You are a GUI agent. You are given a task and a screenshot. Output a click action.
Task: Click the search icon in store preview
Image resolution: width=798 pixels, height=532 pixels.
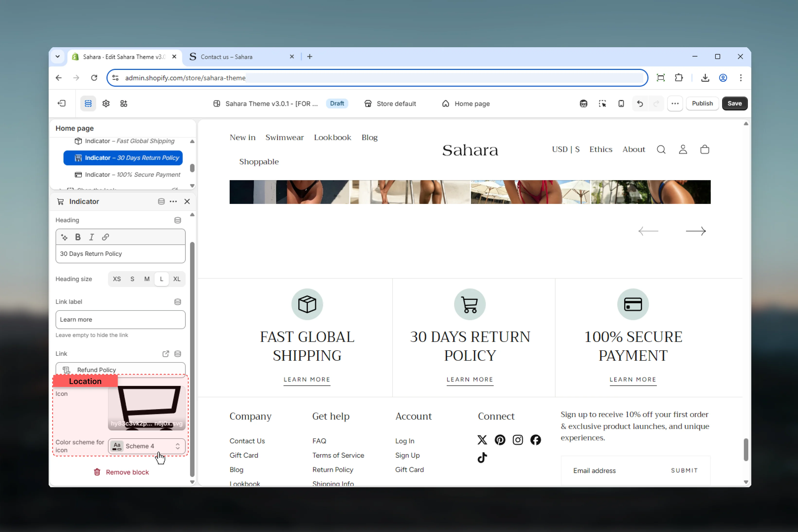(x=661, y=150)
